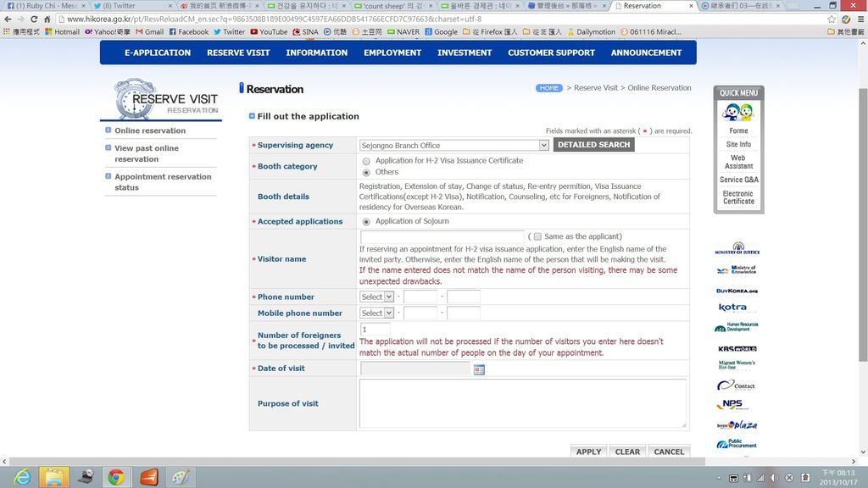The width and height of the screenshot is (868, 488).
Task: Click the Visitor name input field
Action: pos(442,237)
